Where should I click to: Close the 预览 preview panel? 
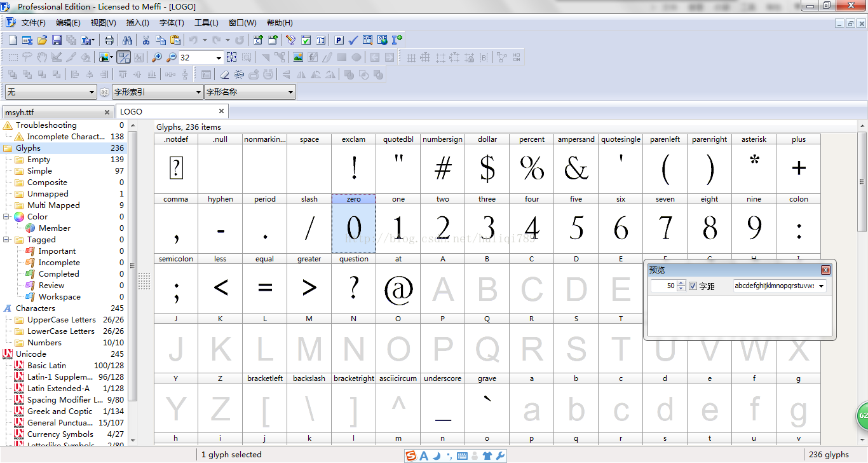tap(825, 270)
